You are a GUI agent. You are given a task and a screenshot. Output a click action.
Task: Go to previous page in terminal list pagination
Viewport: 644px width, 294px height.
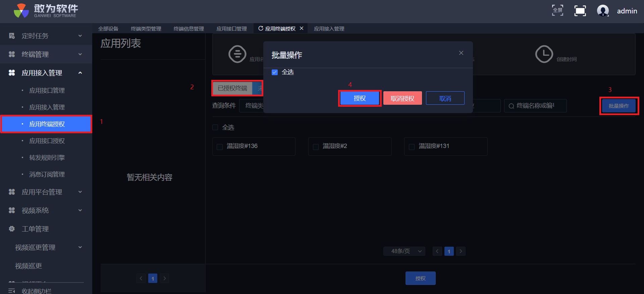coord(437,251)
